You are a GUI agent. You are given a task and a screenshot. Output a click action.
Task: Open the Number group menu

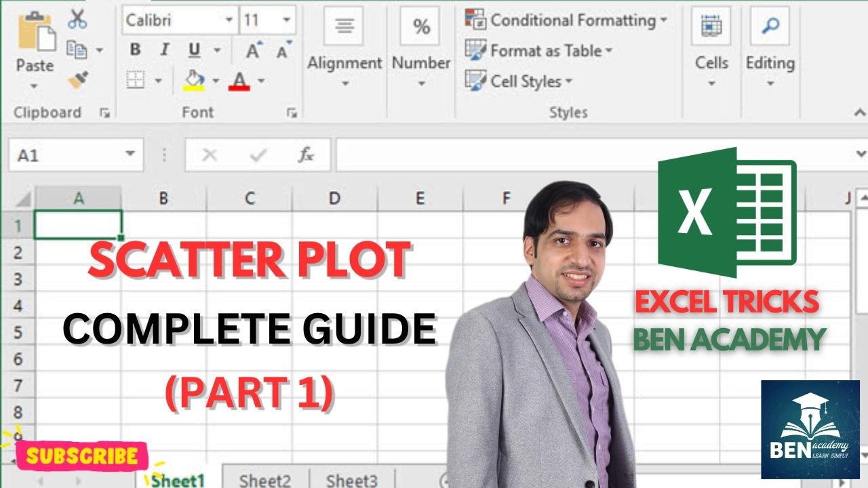[421, 49]
